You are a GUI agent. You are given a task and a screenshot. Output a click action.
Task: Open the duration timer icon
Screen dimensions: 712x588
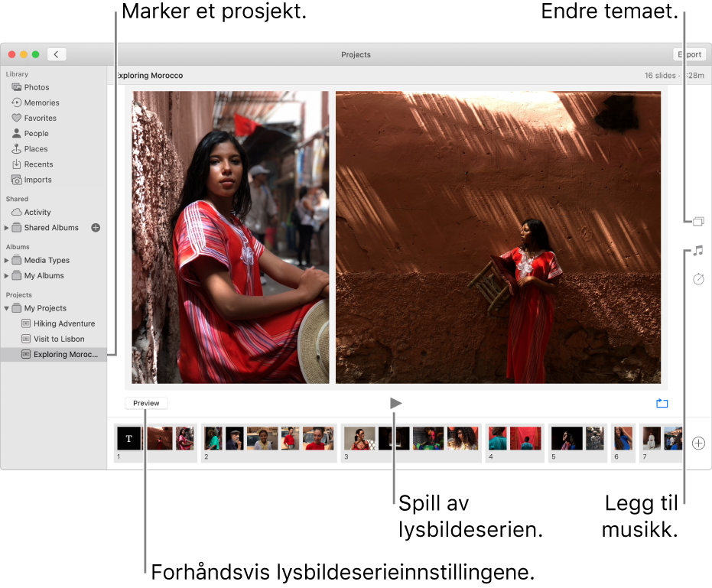click(x=698, y=279)
